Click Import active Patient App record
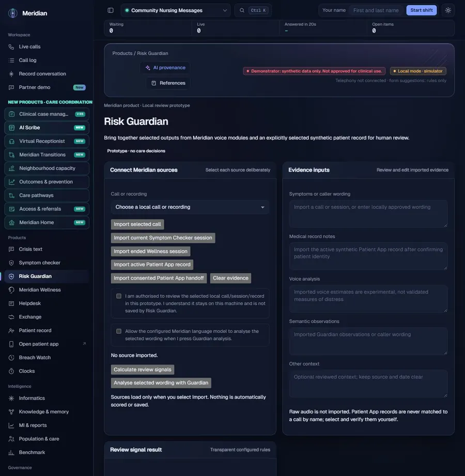The image size is (465, 476). [152, 265]
